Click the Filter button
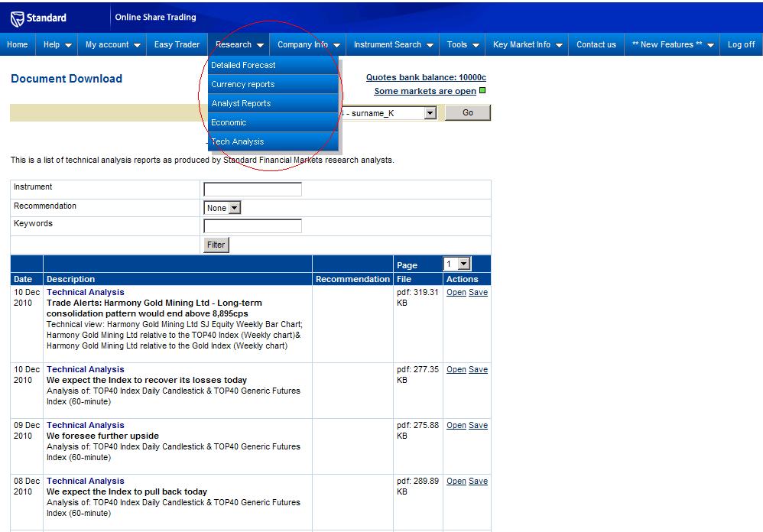This screenshot has height=532, width=763. (216, 245)
